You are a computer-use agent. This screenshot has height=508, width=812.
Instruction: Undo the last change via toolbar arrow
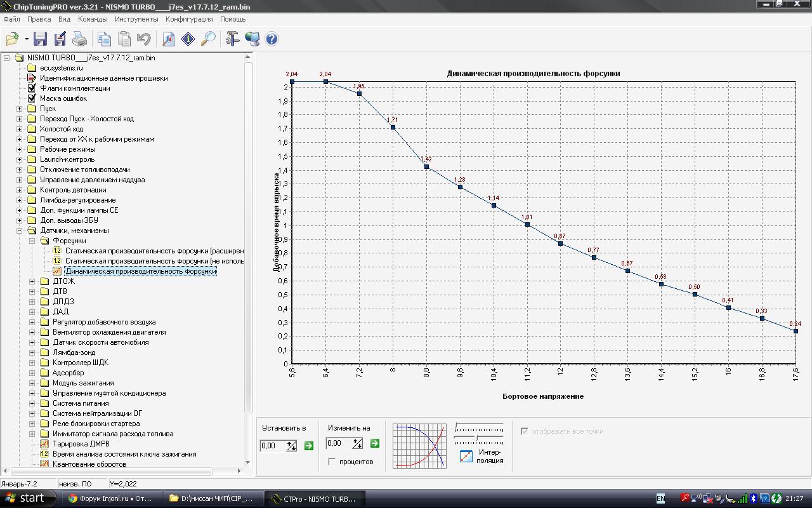tap(144, 39)
